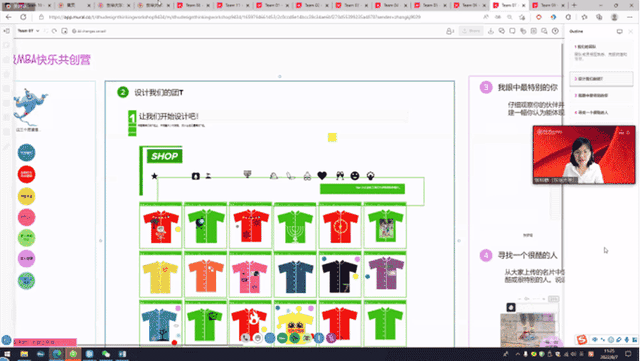
Task: Open the browser profile avatar icon
Action: (x=614, y=17)
